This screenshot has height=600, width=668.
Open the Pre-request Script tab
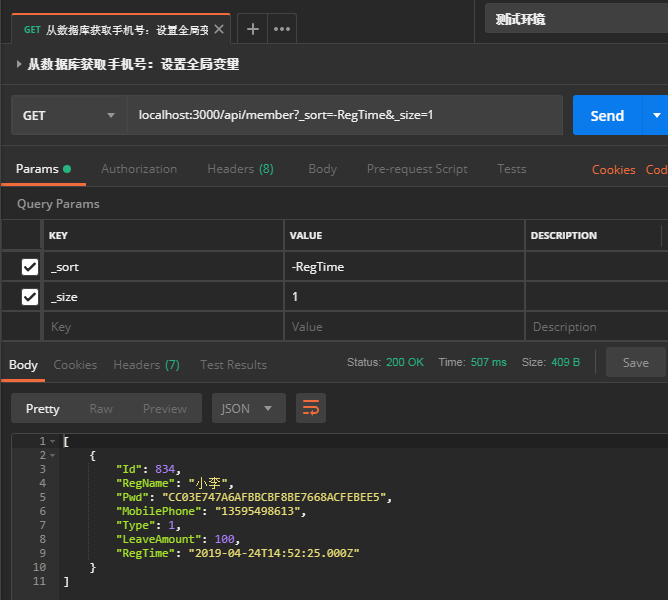pos(417,169)
